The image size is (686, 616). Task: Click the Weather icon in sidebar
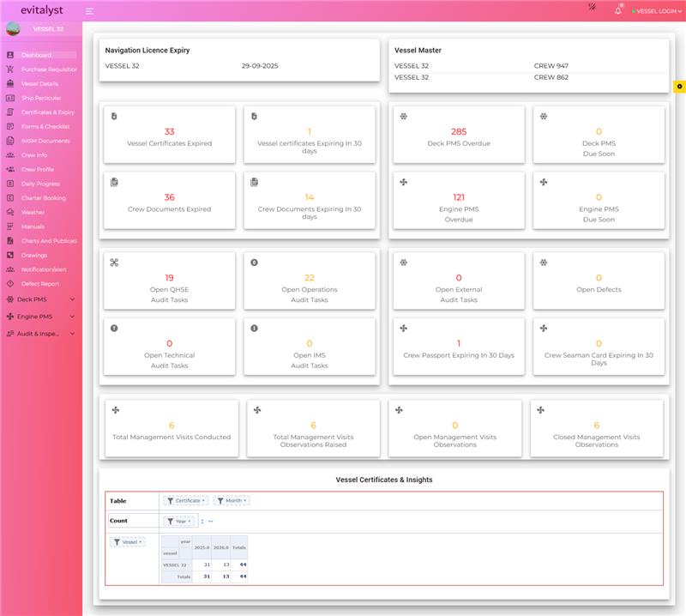pyautogui.click(x=10, y=212)
